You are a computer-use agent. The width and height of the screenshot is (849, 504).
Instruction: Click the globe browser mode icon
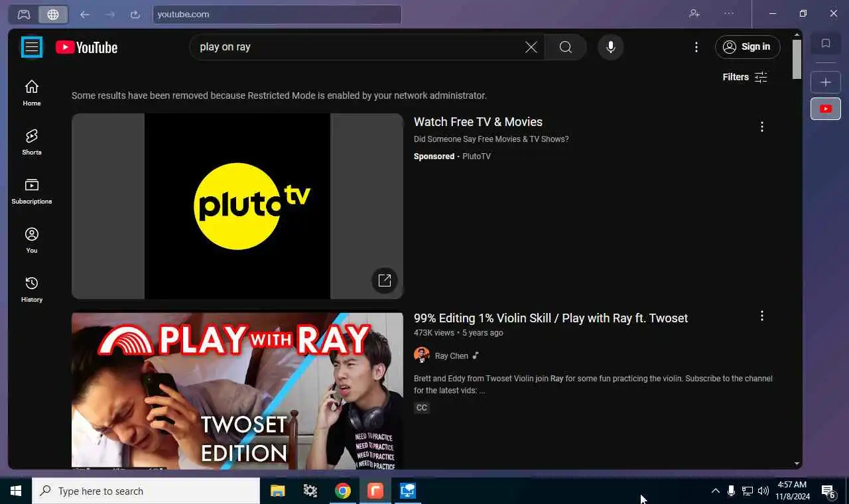(x=53, y=14)
